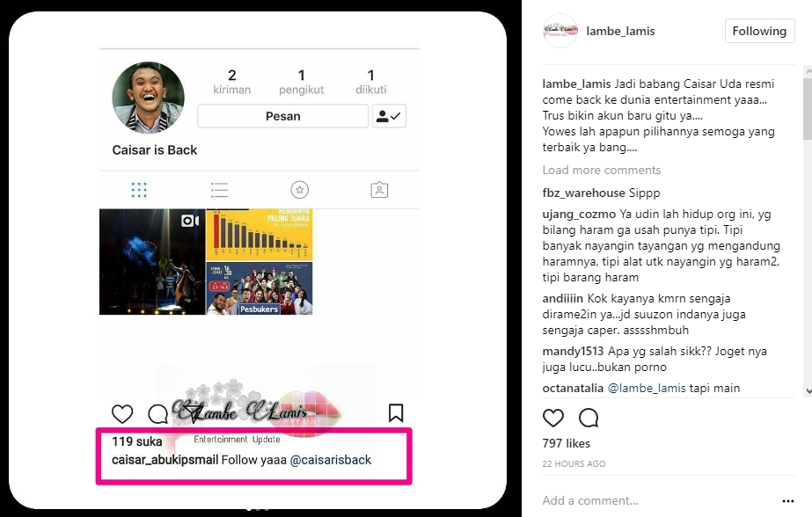The image size is (812, 517).
Task: Open the lambe_lamis profile name
Action: (620, 31)
